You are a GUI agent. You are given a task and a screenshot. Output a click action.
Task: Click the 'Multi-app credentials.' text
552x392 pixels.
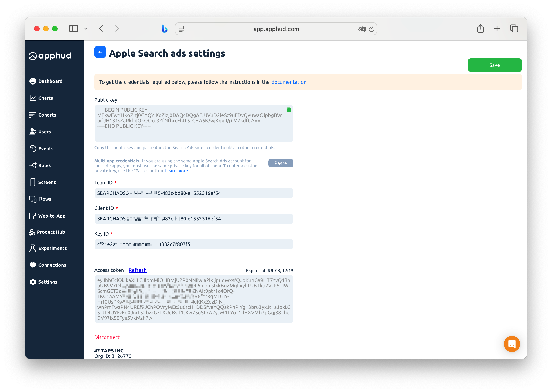(117, 161)
